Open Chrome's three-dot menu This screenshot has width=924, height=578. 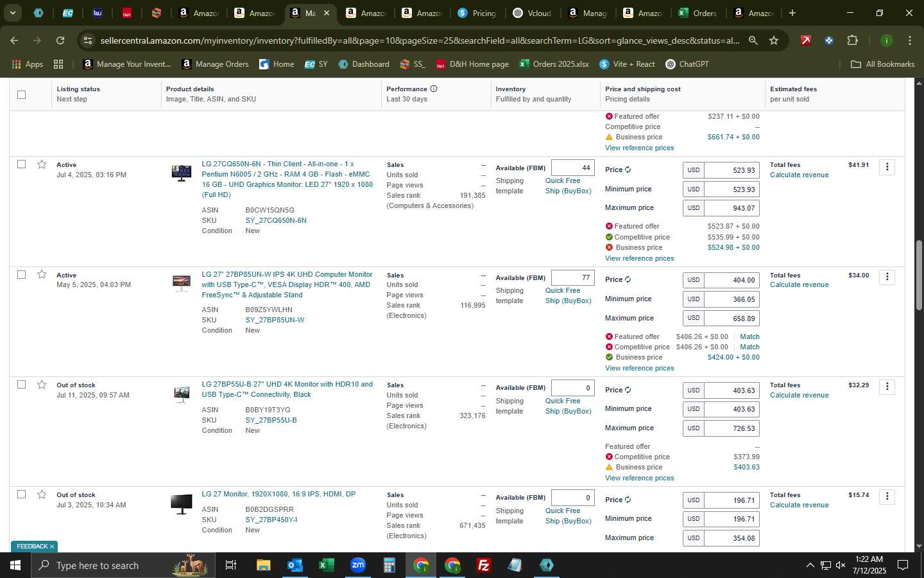910,40
